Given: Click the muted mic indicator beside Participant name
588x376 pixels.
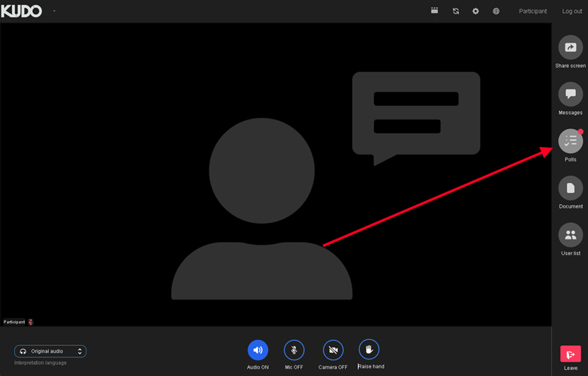Looking at the screenshot, I should (31, 322).
